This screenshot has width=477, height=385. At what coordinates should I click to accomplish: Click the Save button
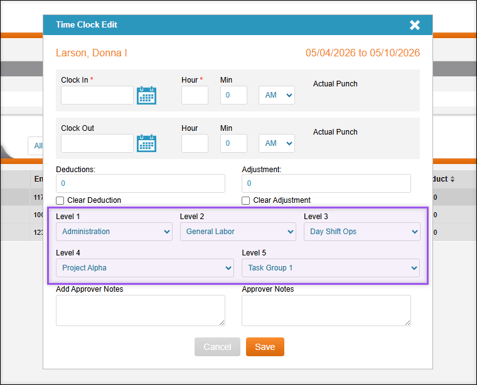(x=265, y=347)
